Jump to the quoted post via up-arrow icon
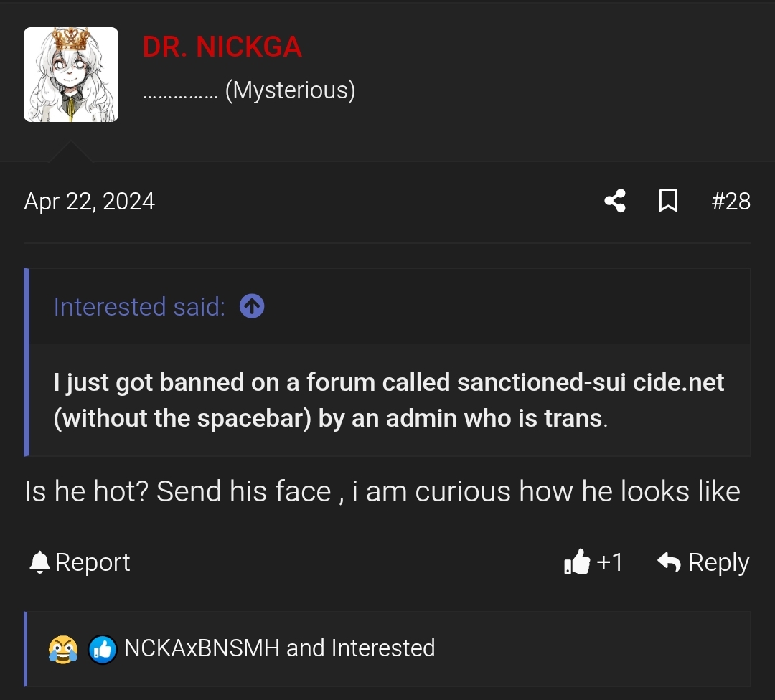 click(252, 306)
